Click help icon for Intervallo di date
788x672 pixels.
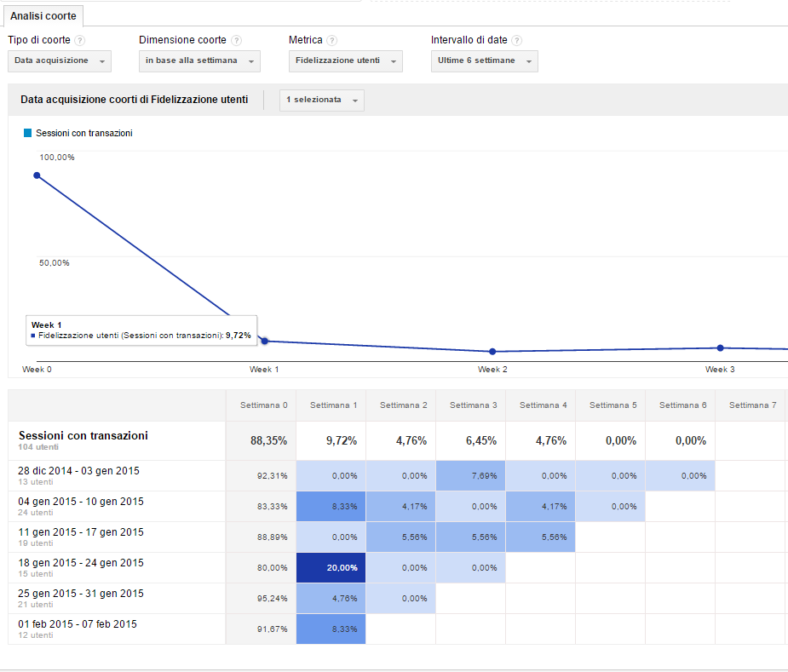[517, 41]
